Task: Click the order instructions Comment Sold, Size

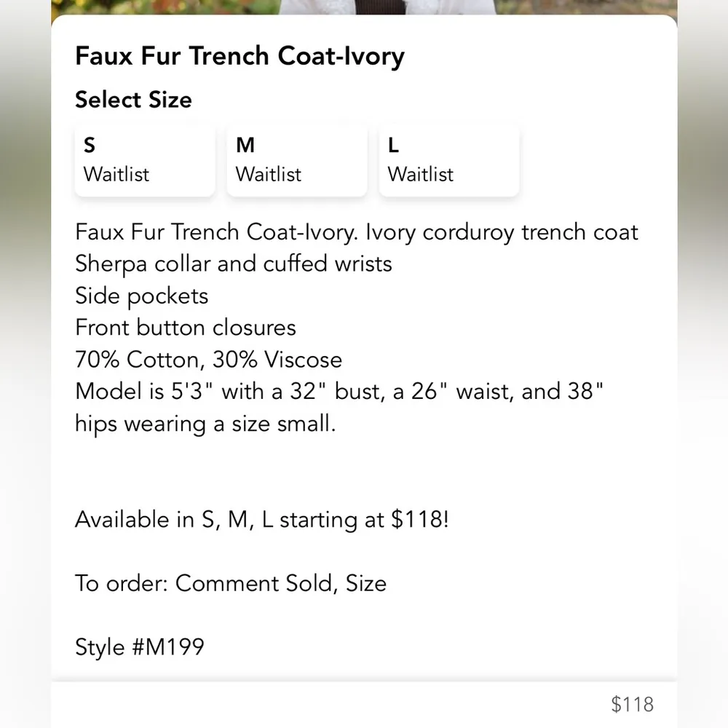Action: (231, 583)
